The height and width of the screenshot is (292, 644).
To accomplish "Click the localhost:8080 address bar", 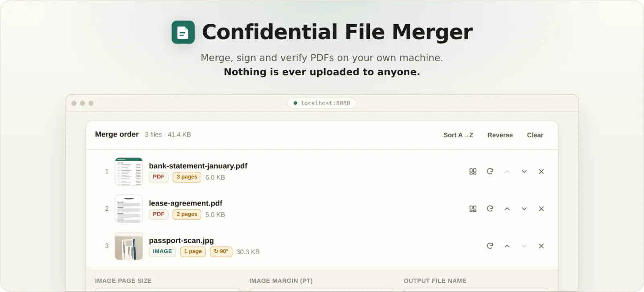I will pos(322,103).
